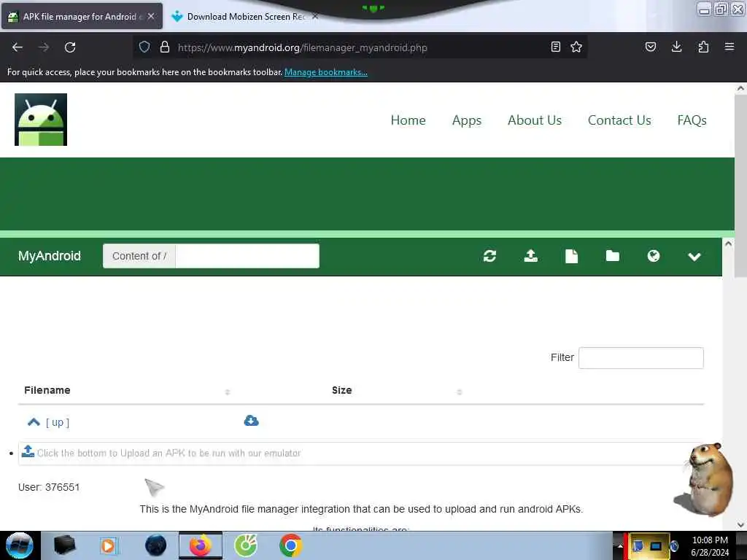Click the browser URL address bar
Viewport: 747px width, 560px height.
tap(360, 47)
